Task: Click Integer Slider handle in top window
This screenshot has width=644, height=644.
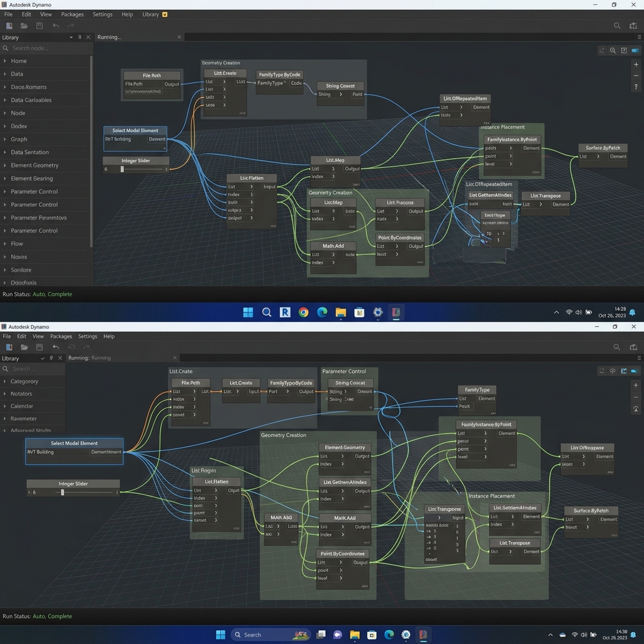Action: point(122,169)
